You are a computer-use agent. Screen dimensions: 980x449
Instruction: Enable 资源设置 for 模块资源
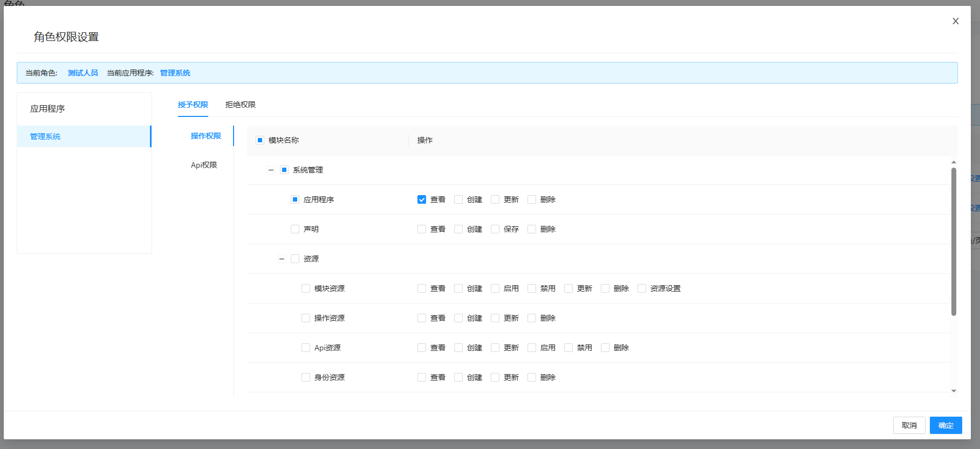642,288
